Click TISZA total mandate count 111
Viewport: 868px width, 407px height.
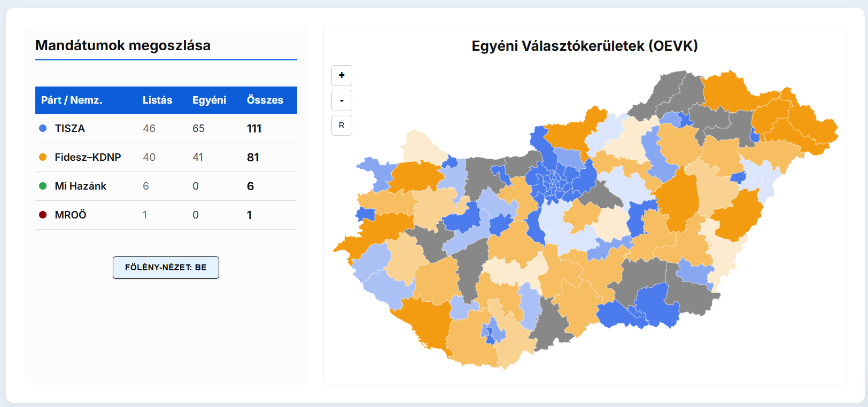point(254,128)
